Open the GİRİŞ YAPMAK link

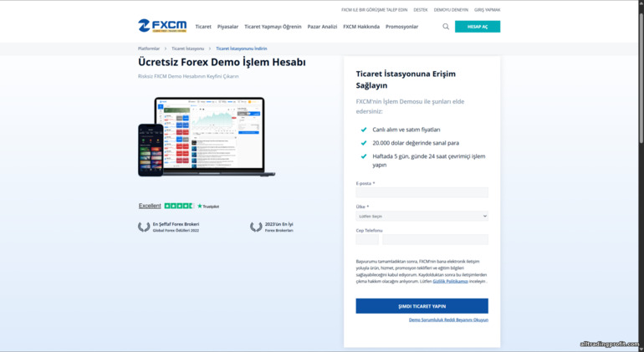click(487, 10)
